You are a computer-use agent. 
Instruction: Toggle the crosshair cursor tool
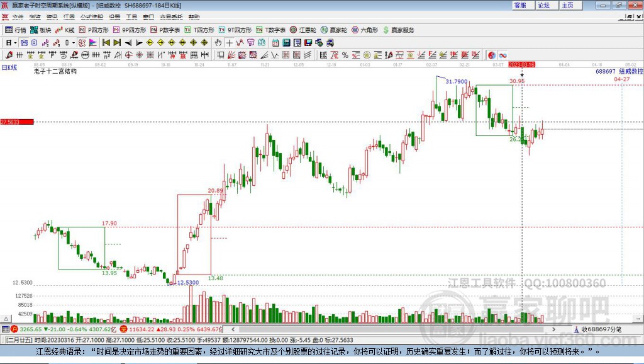[230, 42]
